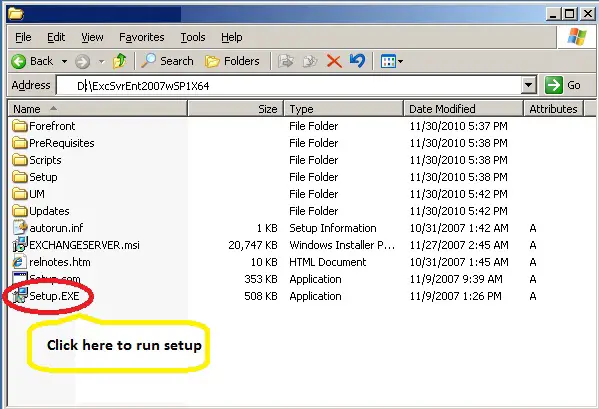Click the red Delete X icon
The height and width of the screenshot is (409, 599).
point(334,61)
